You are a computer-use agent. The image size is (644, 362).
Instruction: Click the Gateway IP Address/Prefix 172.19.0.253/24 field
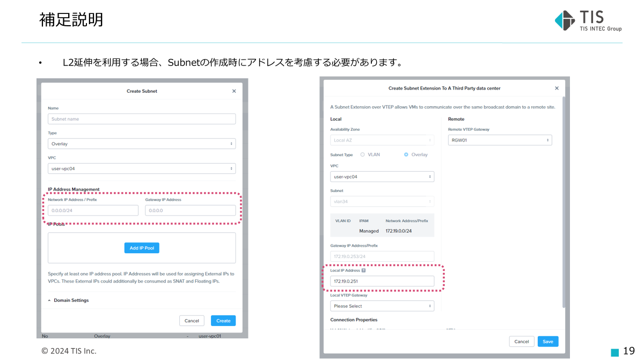(382, 256)
